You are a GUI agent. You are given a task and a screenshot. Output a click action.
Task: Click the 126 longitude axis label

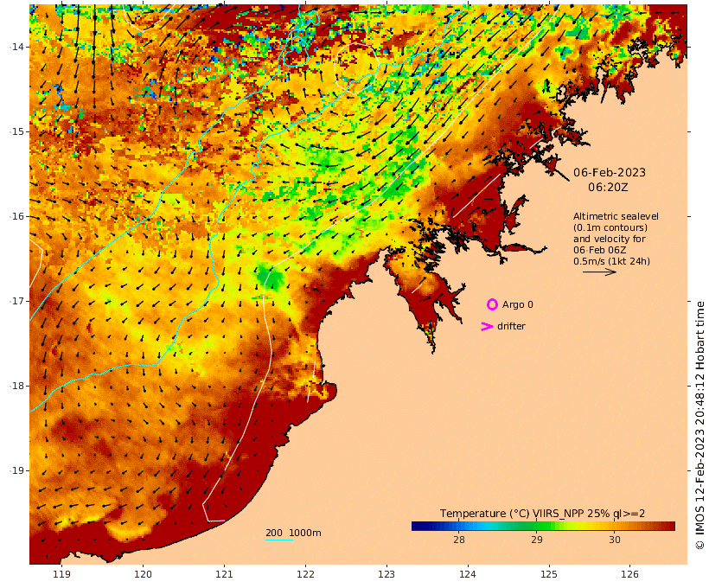(629, 574)
